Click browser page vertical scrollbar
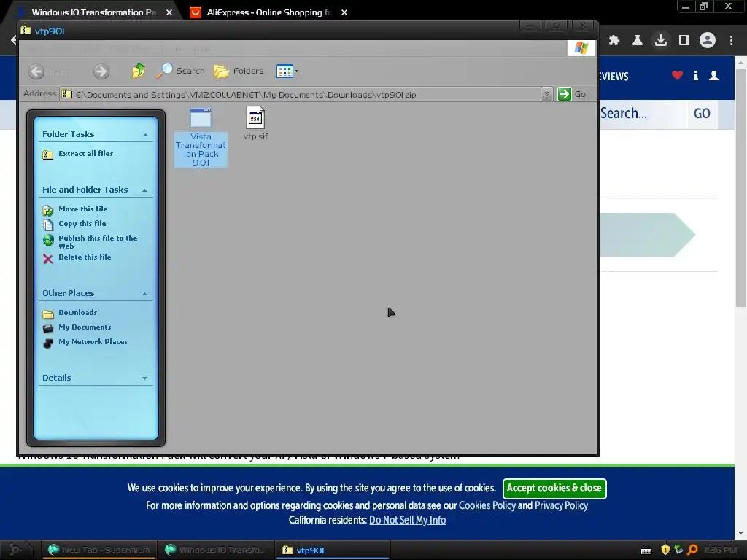The width and height of the screenshot is (747, 560). [x=740, y=187]
